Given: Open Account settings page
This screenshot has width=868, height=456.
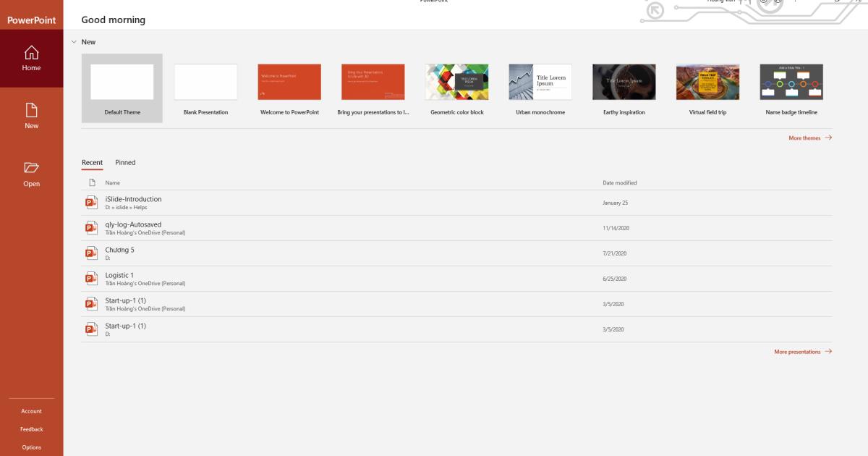Looking at the screenshot, I should click(31, 411).
